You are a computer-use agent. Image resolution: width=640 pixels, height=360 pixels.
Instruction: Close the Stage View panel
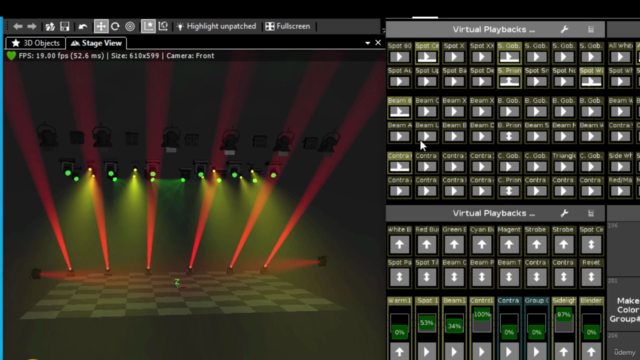378,42
